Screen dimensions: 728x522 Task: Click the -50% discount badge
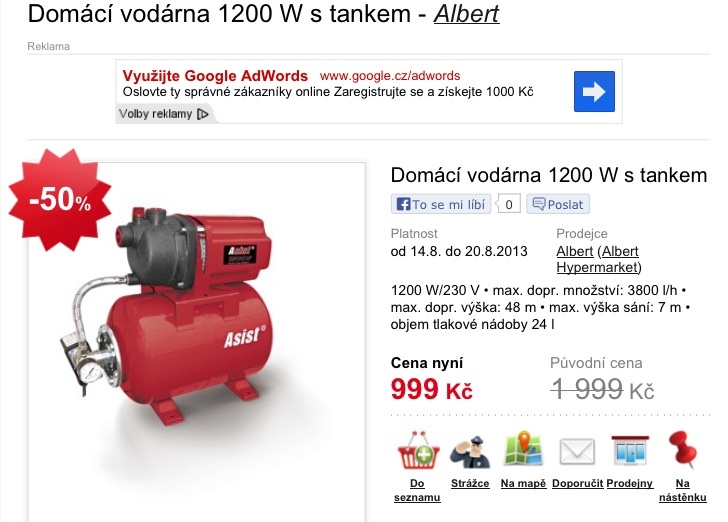(60, 200)
